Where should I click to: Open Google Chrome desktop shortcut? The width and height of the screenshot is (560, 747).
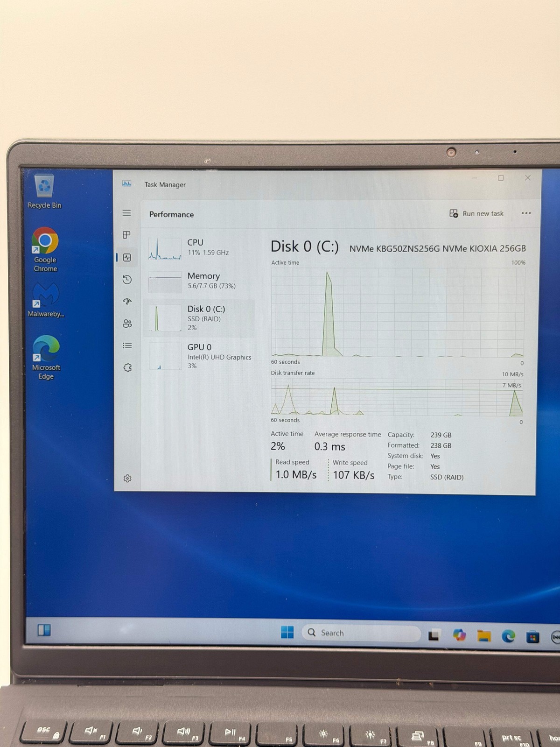click(45, 250)
